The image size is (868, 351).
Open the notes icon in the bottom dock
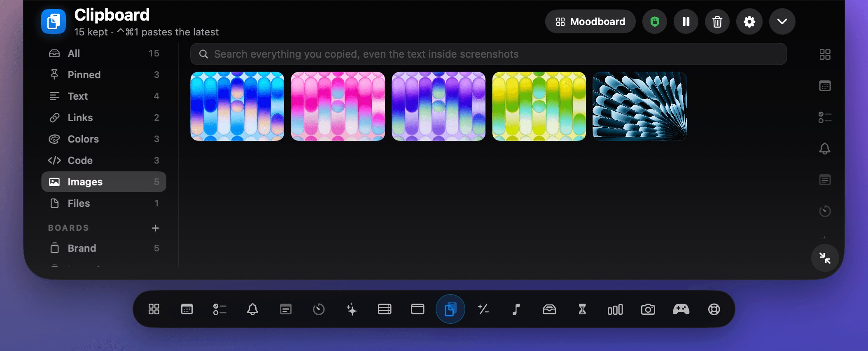[286, 309]
